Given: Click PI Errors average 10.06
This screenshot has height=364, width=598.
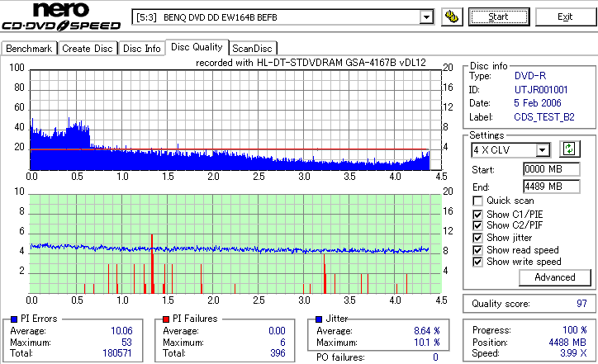Looking at the screenshot, I should (121, 331).
